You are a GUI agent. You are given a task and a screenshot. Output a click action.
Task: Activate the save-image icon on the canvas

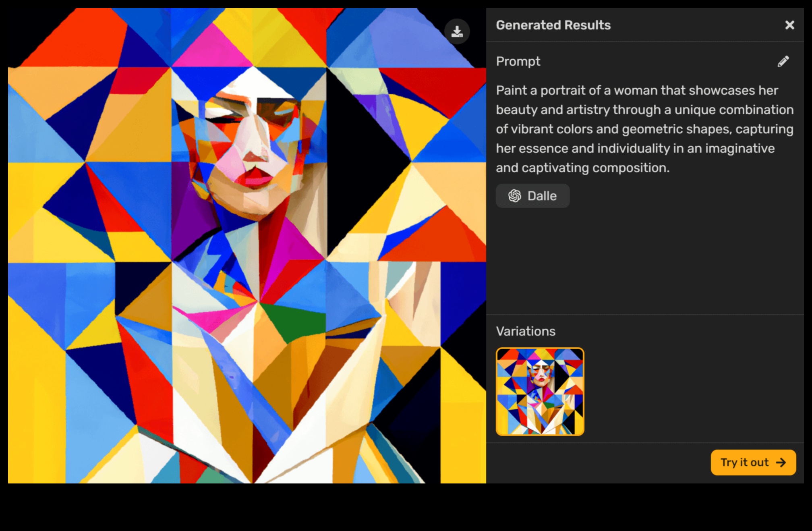(457, 31)
